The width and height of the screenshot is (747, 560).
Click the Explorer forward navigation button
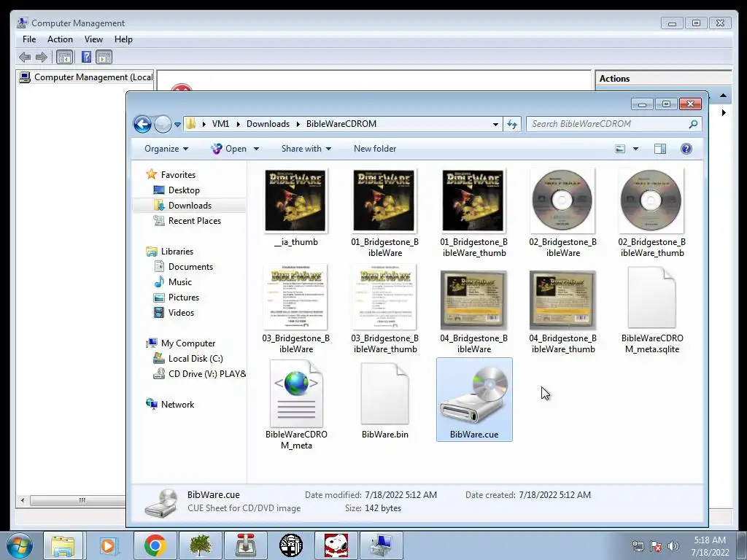click(x=163, y=124)
